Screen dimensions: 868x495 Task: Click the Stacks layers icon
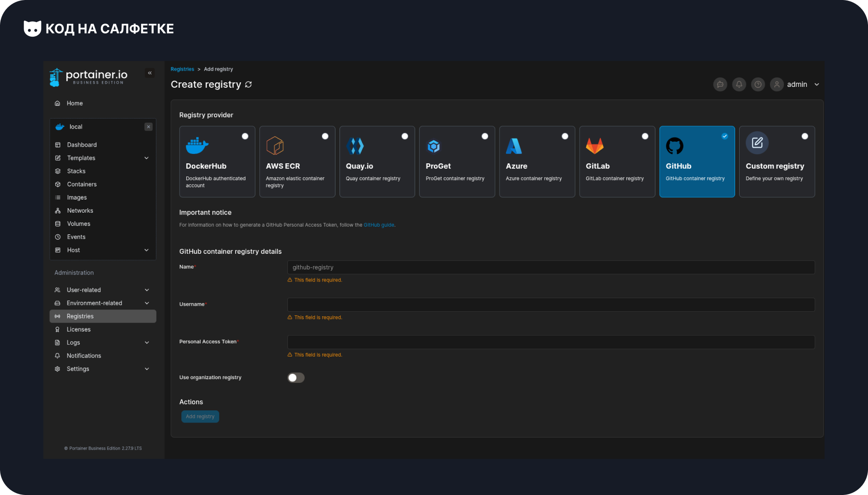coord(58,171)
